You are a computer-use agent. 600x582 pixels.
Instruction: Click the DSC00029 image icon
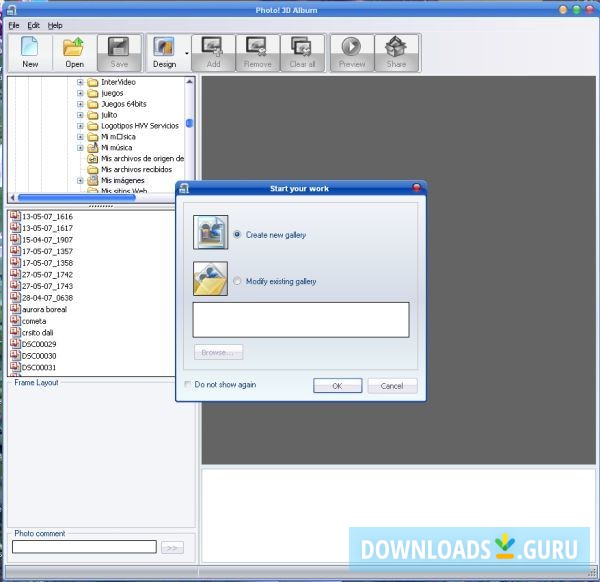pos(15,344)
